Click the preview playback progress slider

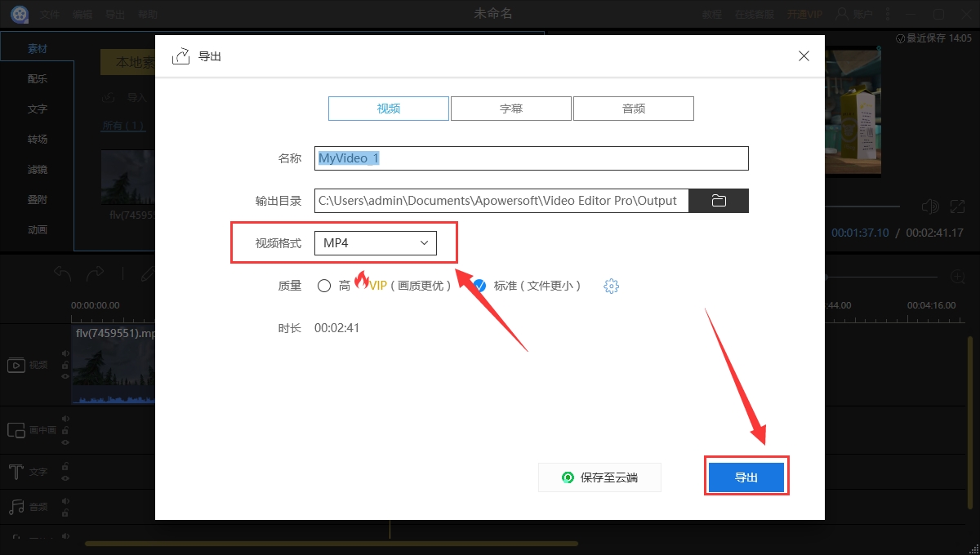(x=864, y=206)
